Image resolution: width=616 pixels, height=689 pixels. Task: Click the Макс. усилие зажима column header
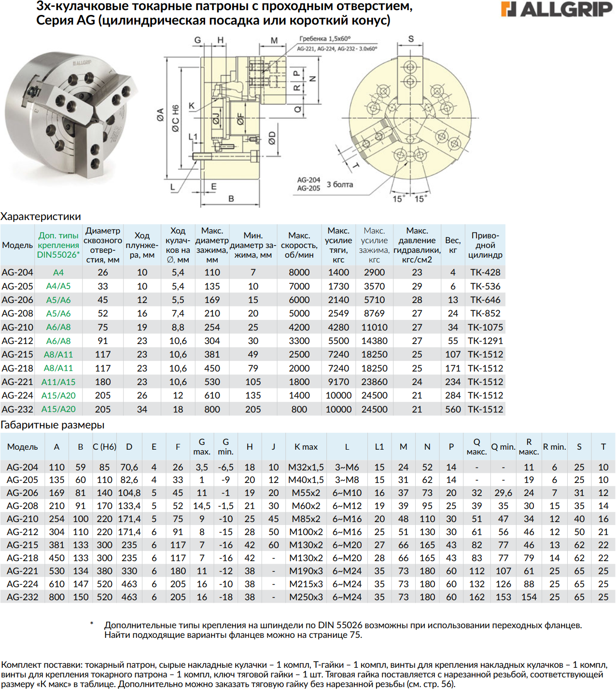[374, 245]
